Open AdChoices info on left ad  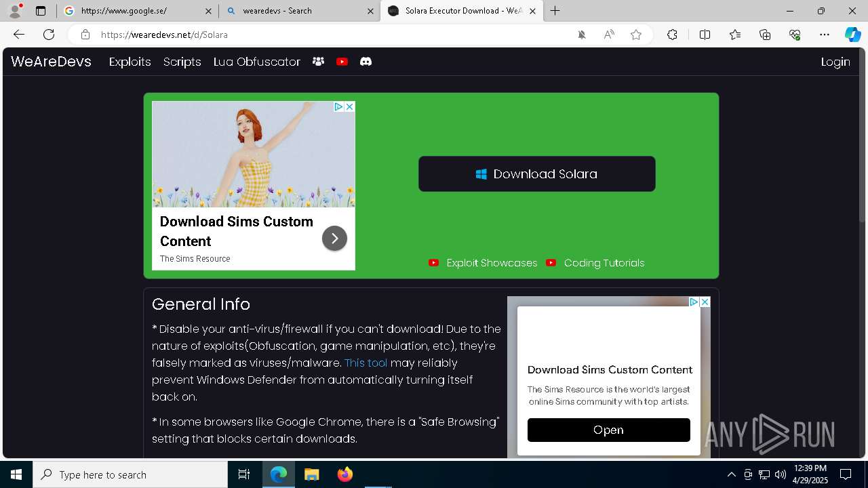(x=338, y=107)
